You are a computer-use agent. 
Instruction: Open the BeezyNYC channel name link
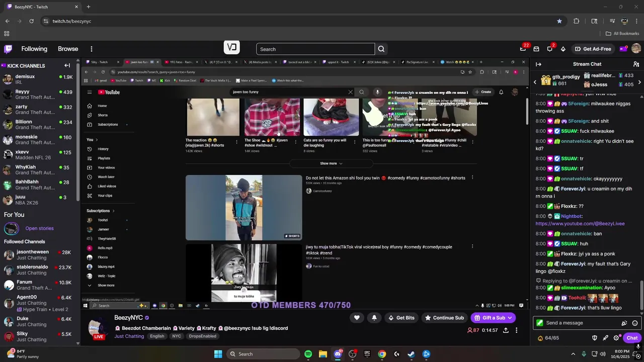[128, 318]
